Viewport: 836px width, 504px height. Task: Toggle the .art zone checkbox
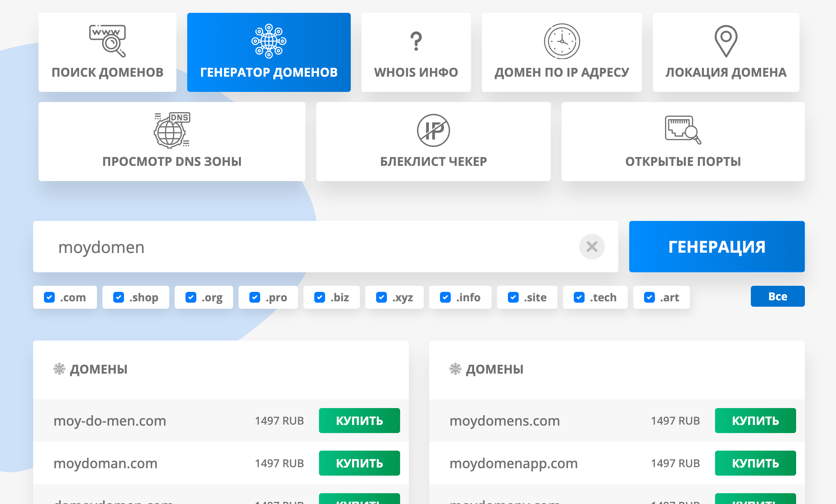tap(649, 298)
